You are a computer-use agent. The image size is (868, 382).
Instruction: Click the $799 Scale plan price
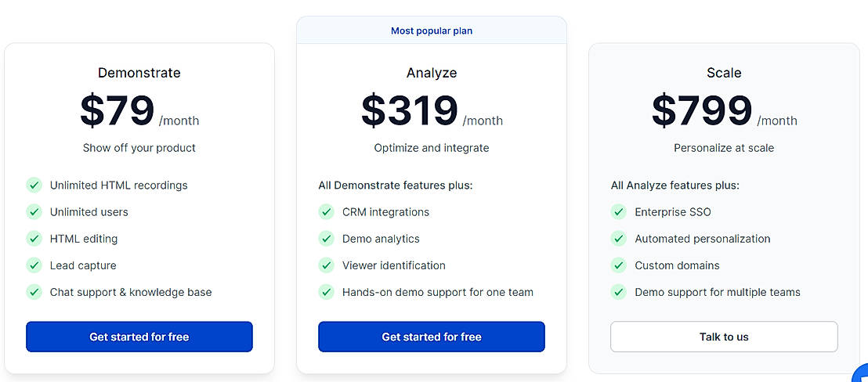pos(702,110)
